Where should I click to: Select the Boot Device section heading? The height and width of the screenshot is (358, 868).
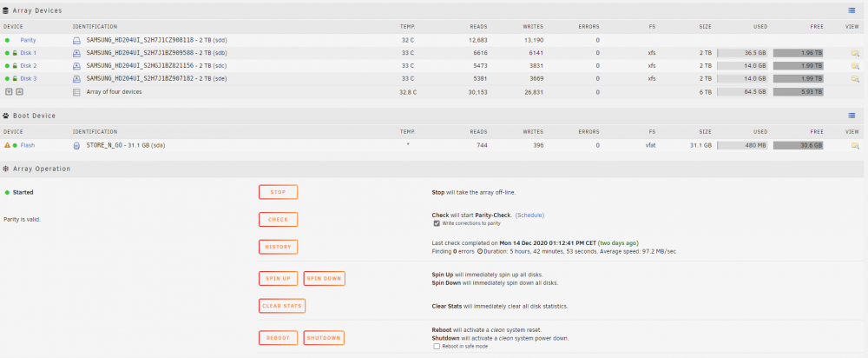coord(35,116)
